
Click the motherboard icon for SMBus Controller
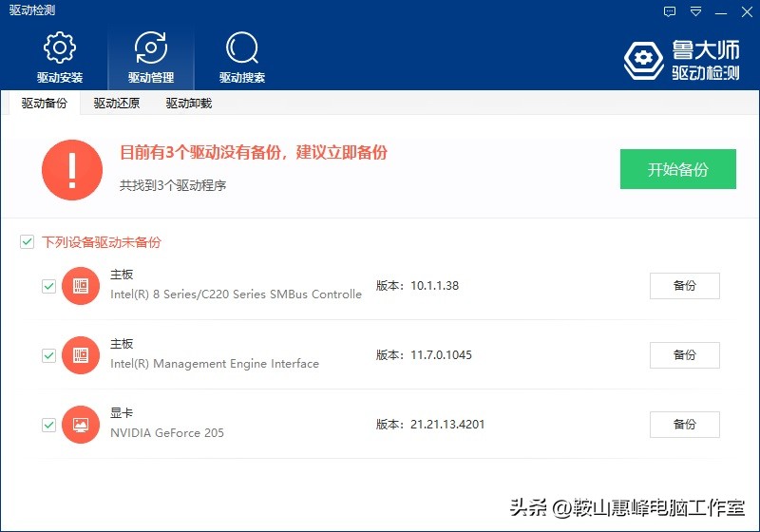click(x=81, y=286)
